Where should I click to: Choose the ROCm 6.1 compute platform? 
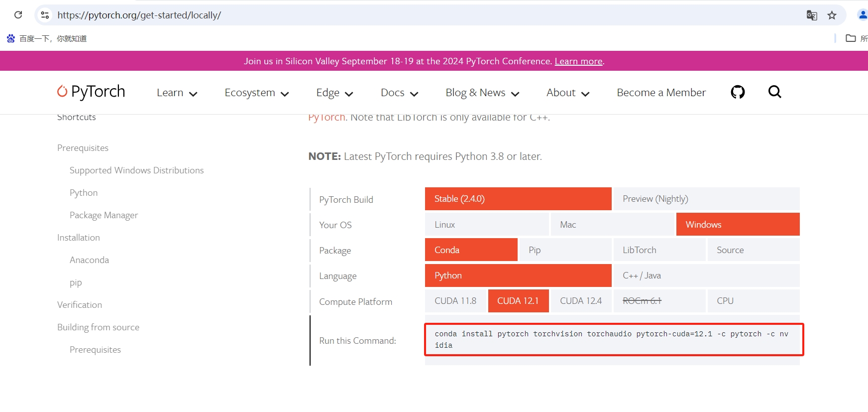coord(659,301)
